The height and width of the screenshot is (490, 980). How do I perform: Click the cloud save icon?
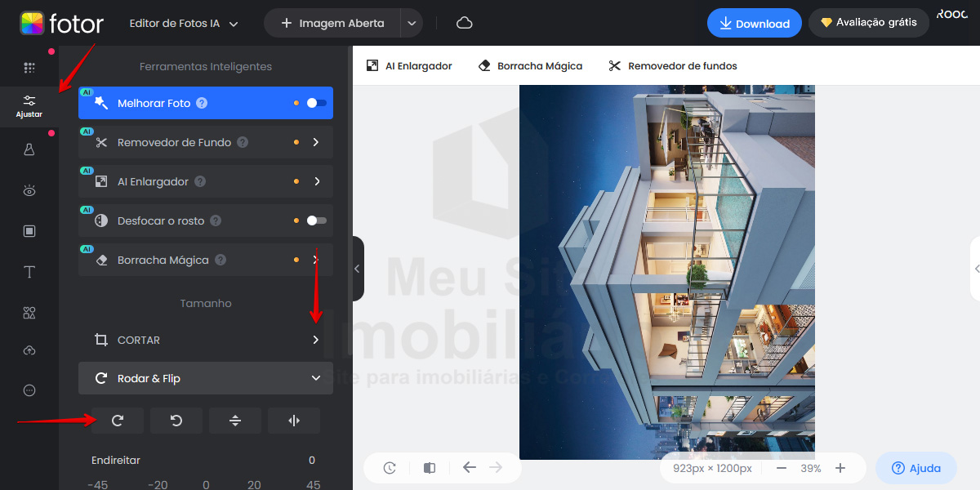point(465,23)
